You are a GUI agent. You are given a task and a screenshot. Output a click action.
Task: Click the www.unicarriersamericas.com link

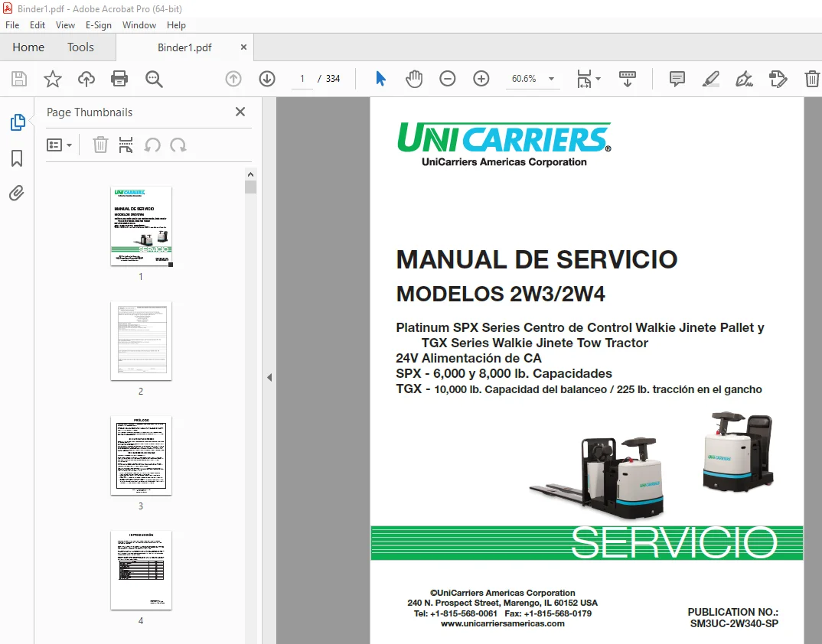(503, 623)
